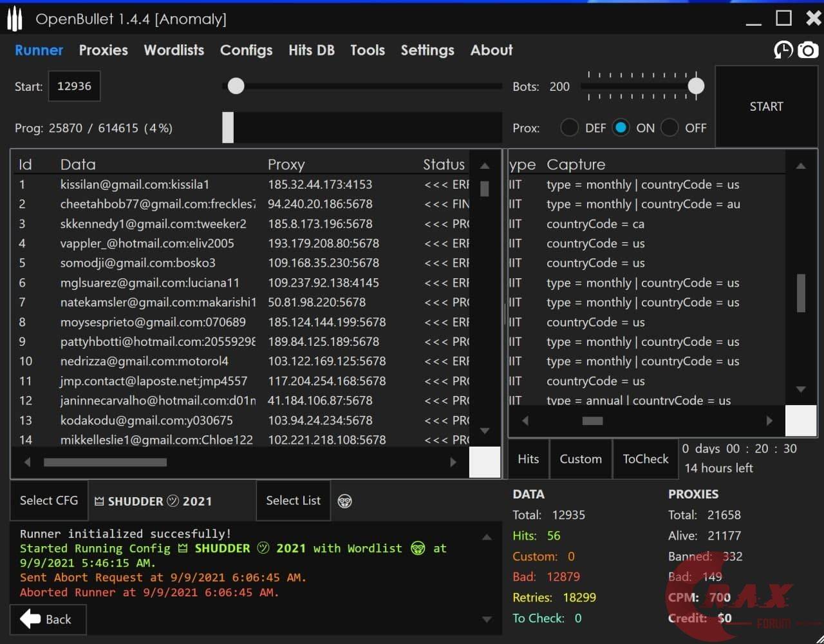
Task: Sort by the Status column header
Action: click(444, 164)
